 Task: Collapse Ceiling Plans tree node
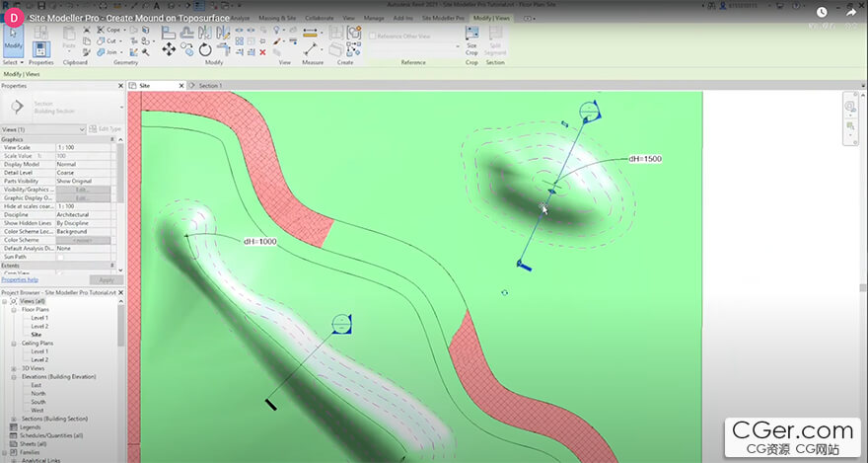pos(14,344)
